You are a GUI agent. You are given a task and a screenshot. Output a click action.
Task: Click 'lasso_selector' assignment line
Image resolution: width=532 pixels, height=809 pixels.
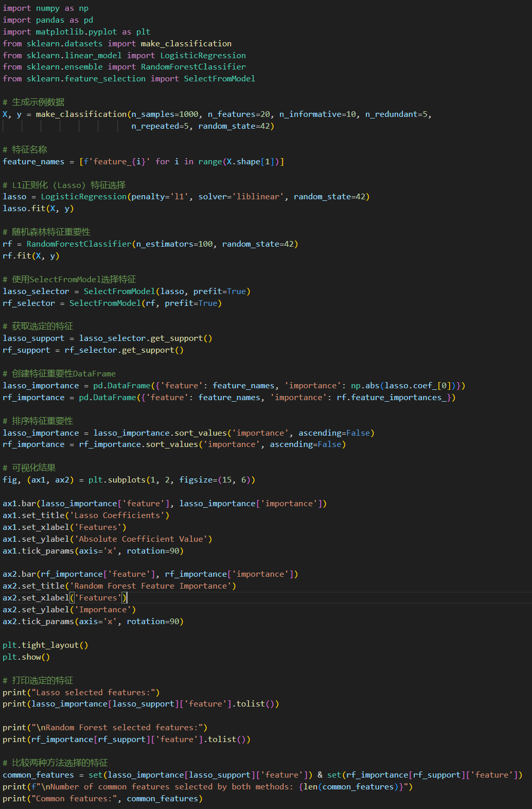127,291
